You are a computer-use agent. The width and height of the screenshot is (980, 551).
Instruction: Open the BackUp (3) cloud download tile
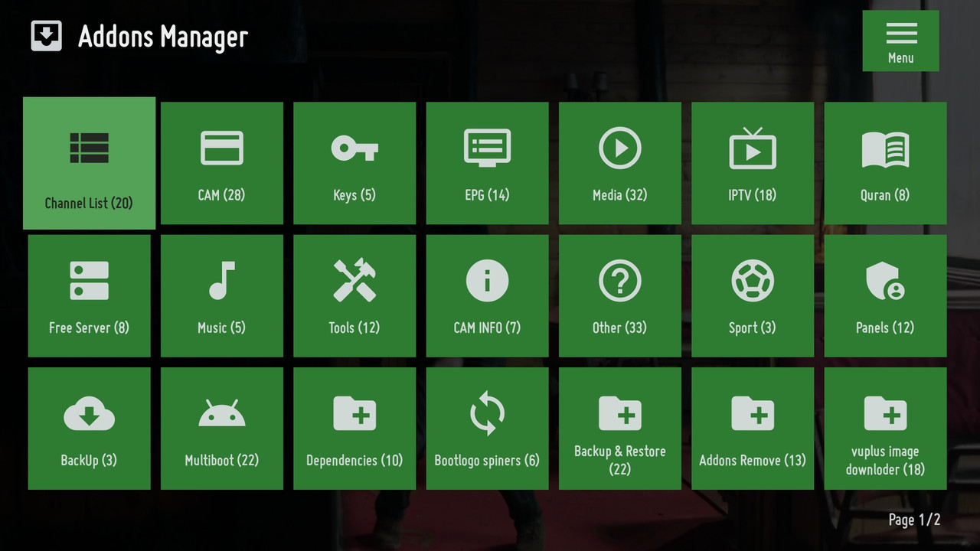point(89,429)
